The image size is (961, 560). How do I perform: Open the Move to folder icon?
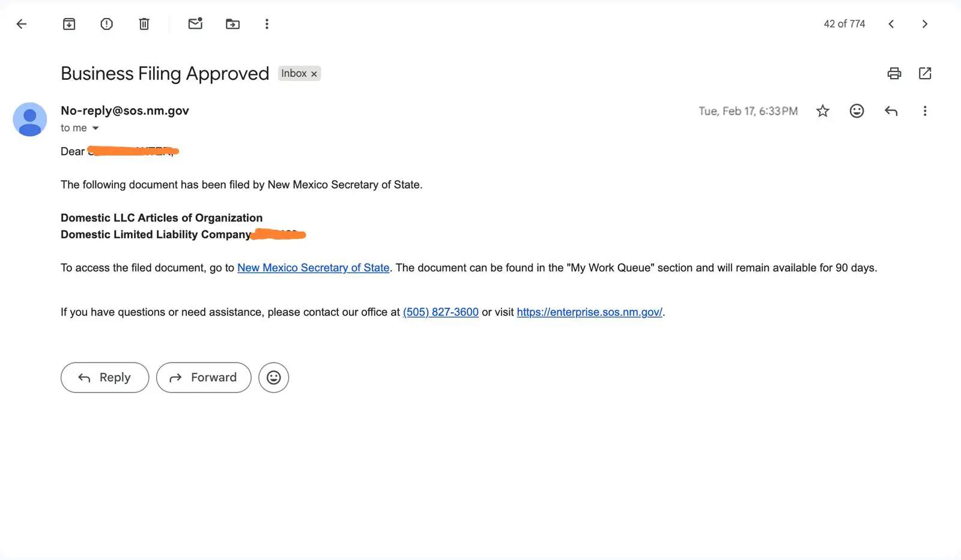coord(232,24)
